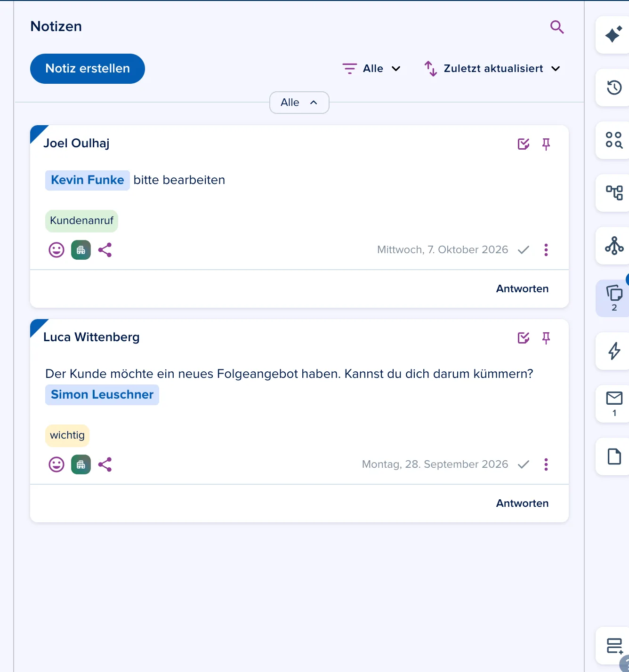Open the circles-with-magnifier search icon in sidebar
The height and width of the screenshot is (672, 629).
[614, 140]
